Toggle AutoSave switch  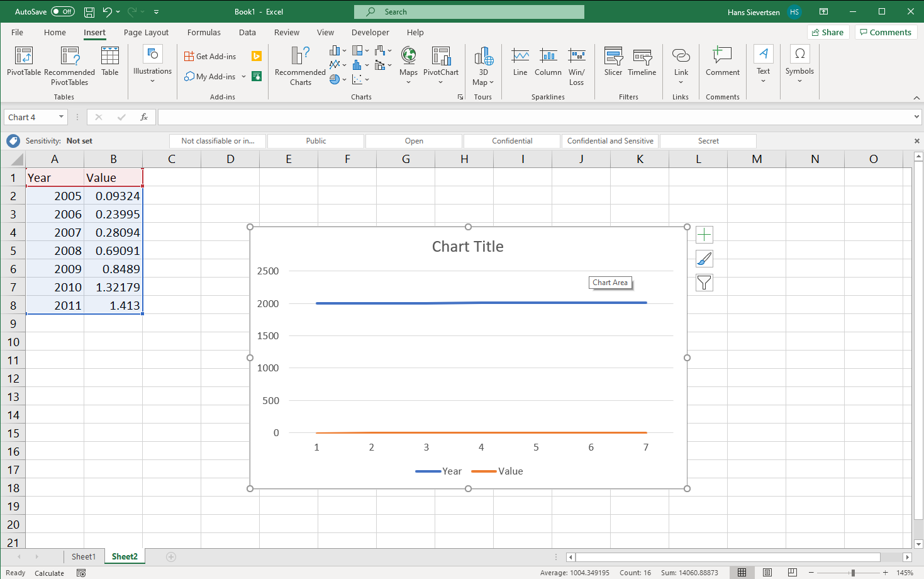(63, 12)
